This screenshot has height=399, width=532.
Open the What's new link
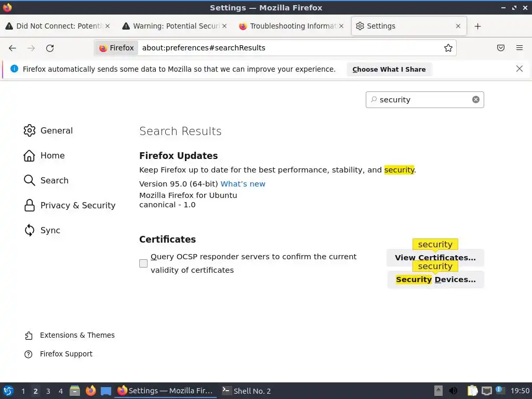pyautogui.click(x=243, y=183)
